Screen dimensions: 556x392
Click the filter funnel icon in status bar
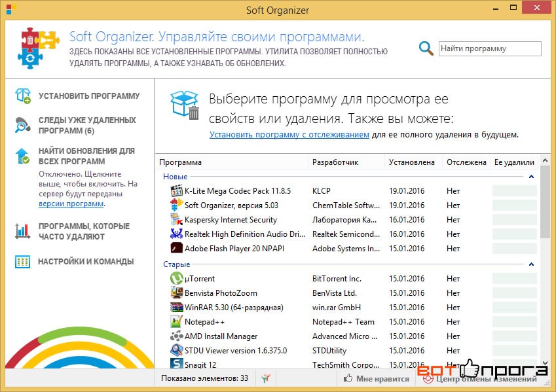[266, 378]
